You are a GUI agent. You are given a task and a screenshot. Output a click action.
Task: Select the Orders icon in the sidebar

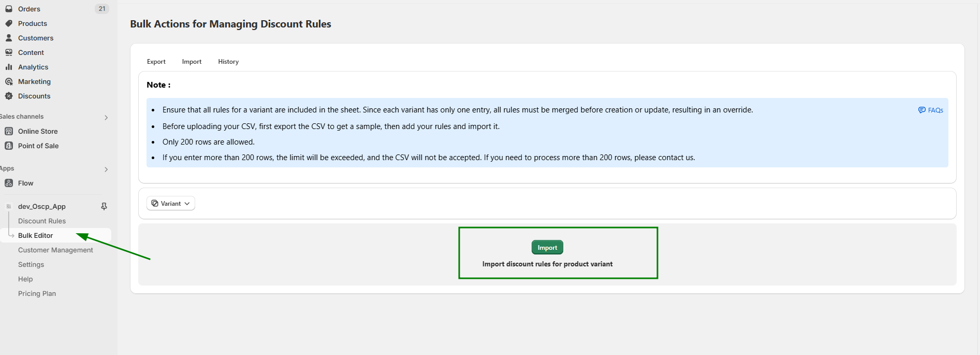click(x=9, y=8)
